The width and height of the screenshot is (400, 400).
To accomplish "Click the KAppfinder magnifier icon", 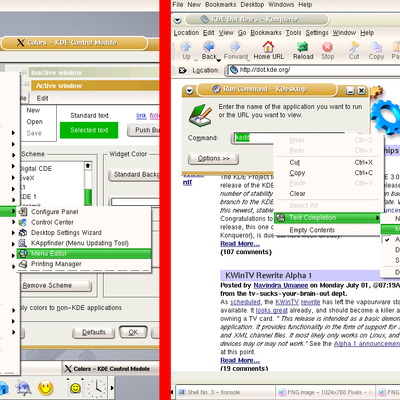I will (x=23, y=243).
